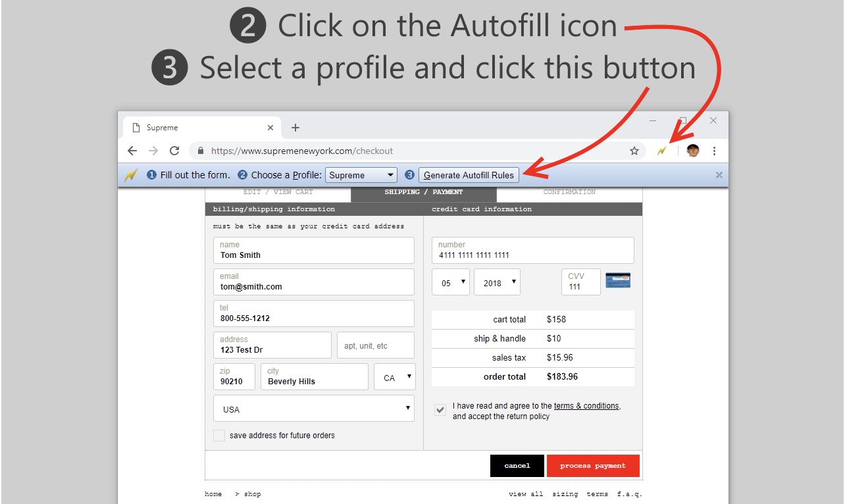Click the Supreme tab page icon
The width and height of the screenshot is (845, 504).
pyautogui.click(x=136, y=128)
